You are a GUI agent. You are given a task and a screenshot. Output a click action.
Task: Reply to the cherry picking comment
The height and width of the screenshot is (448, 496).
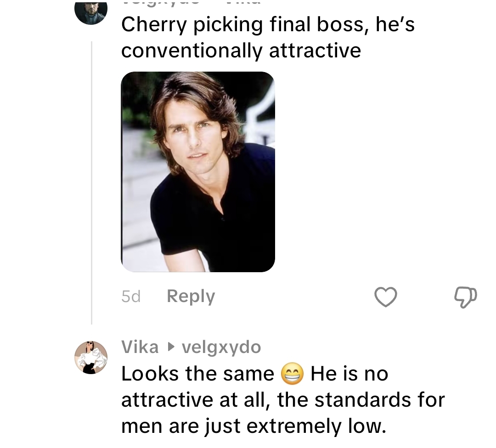tap(191, 297)
